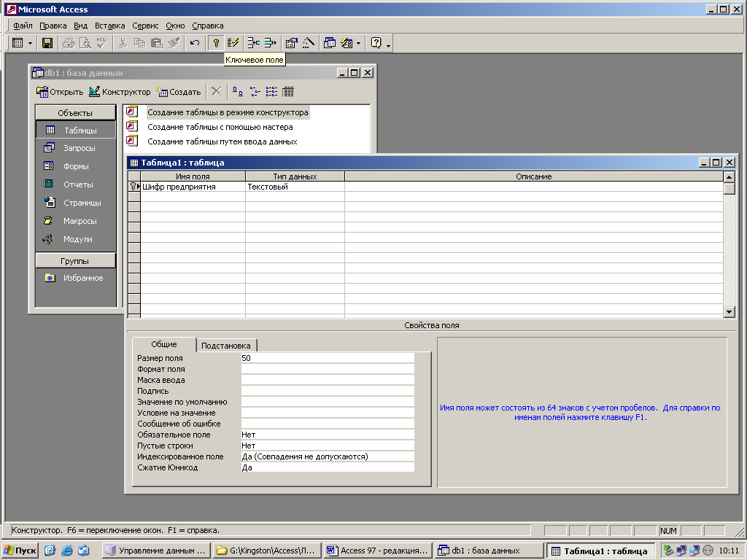This screenshot has height=560, width=747.
Task: Select Отчеты in Объекты panel
Action: click(75, 184)
